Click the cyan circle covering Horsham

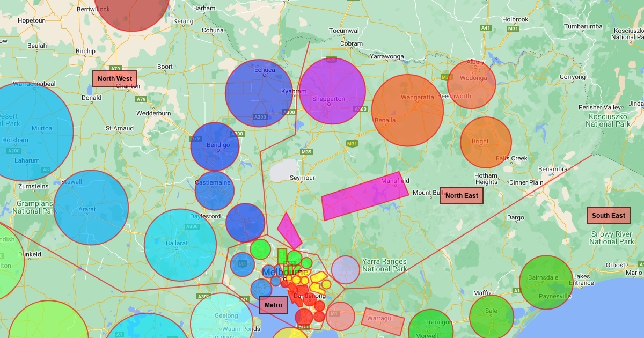pyautogui.click(x=27, y=131)
